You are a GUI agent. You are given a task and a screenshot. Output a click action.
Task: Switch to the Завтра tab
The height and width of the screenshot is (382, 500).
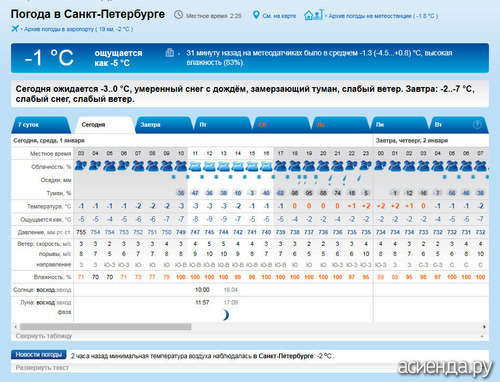point(163,125)
